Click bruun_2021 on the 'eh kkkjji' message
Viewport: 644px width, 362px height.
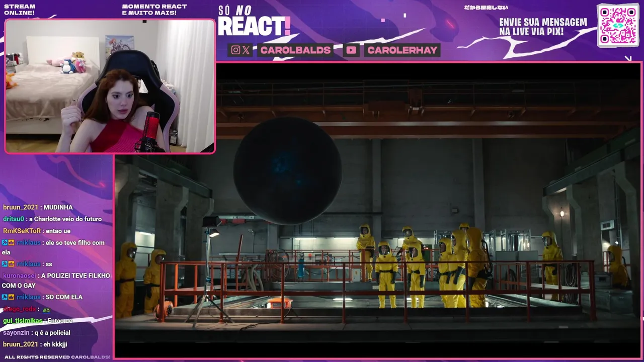click(x=21, y=344)
